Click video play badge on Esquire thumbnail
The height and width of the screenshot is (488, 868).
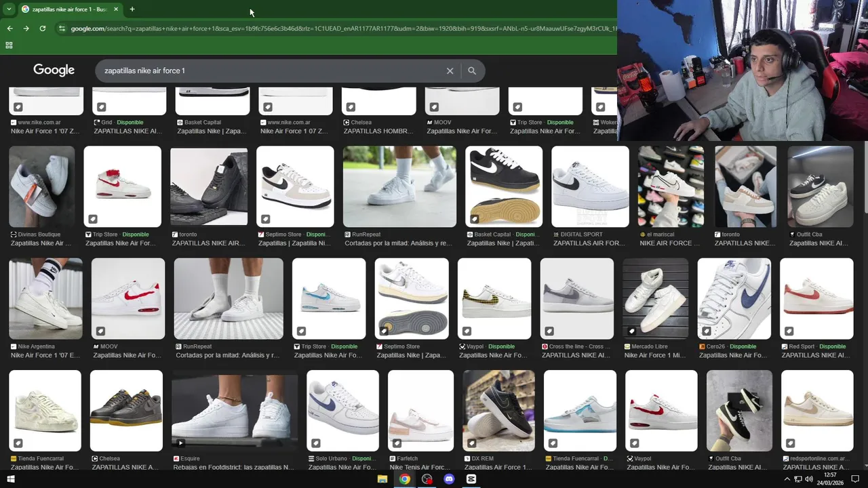point(180,443)
